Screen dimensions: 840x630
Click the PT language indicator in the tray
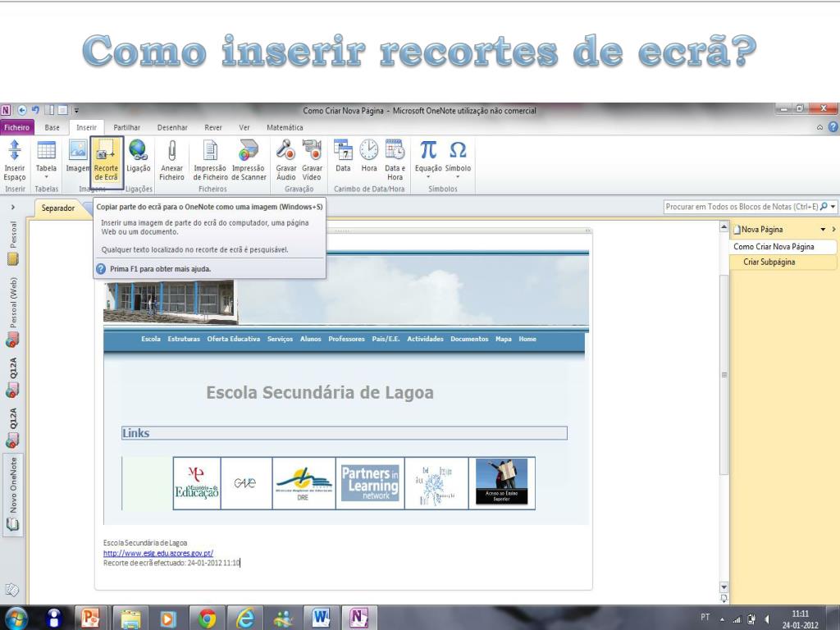[x=705, y=618]
